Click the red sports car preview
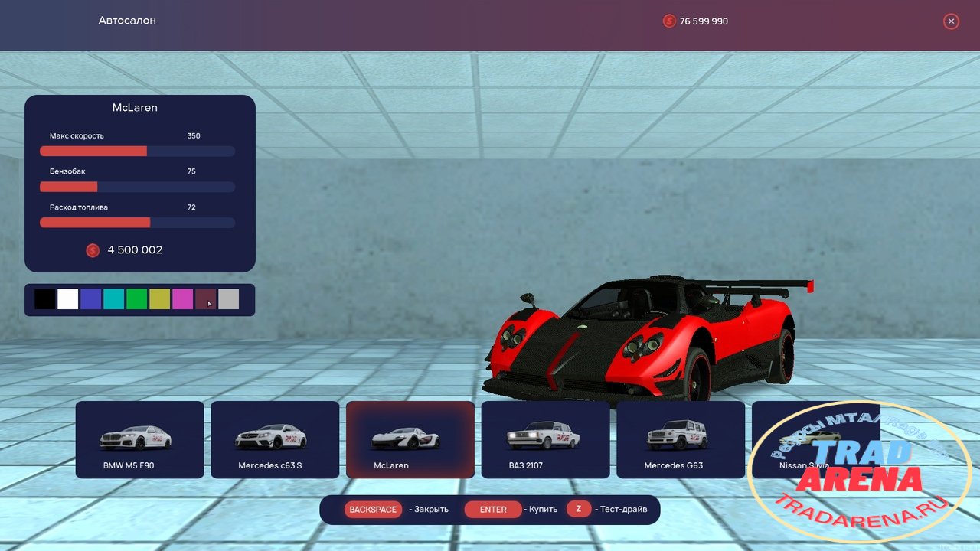The height and width of the screenshot is (551, 980). [x=648, y=338]
